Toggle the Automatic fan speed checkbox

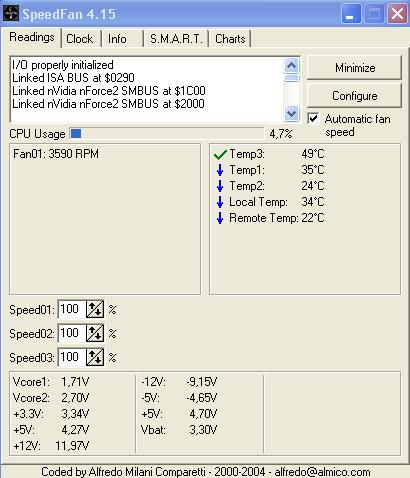point(313,119)
